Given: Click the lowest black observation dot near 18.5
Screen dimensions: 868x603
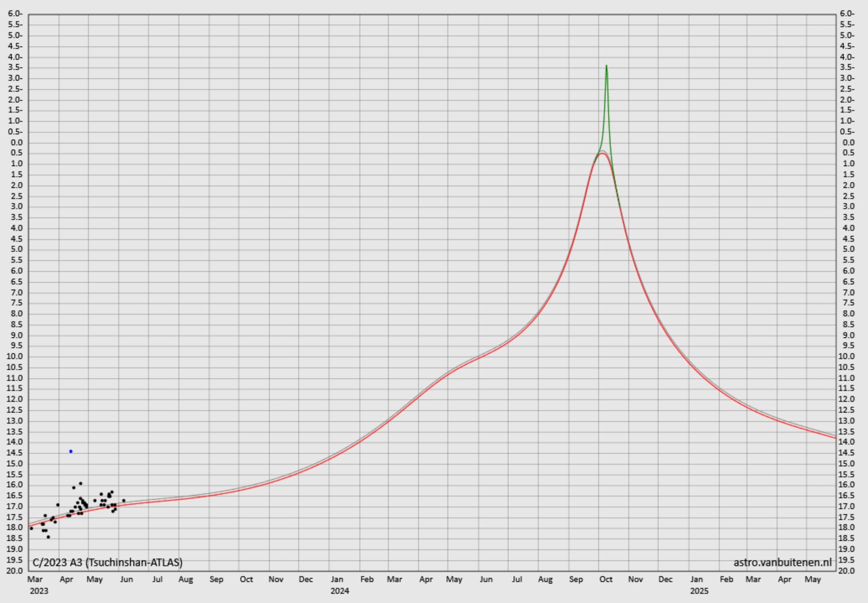Looking at the screenshot, I should tap(48, 536).
